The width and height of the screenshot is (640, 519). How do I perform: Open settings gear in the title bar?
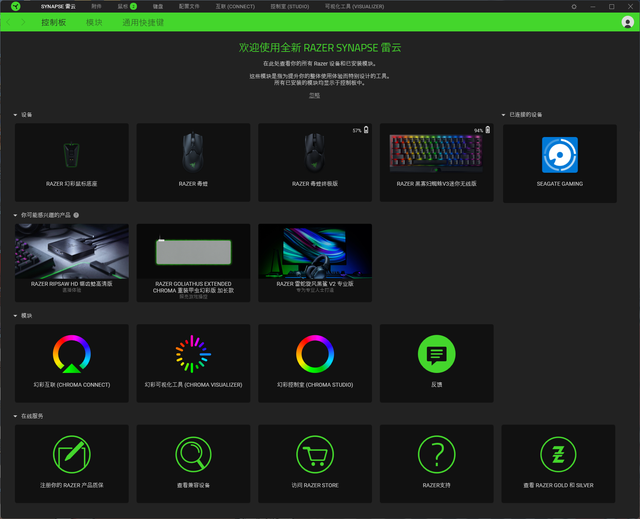[x=574, y=7]
